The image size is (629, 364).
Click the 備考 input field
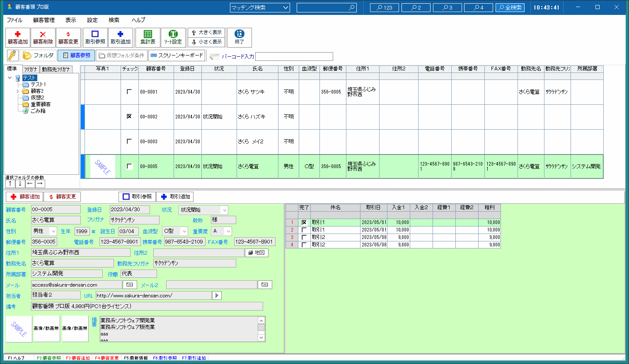[x=147, y=306]
